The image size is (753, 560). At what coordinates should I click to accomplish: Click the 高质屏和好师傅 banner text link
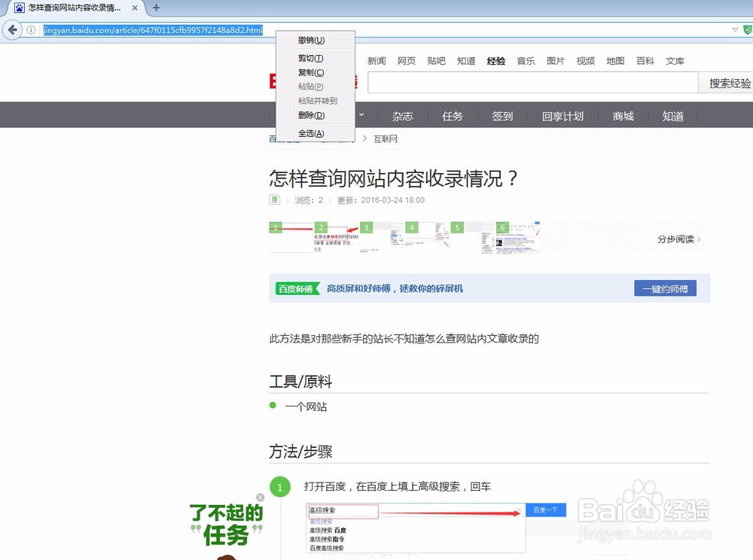395,288
